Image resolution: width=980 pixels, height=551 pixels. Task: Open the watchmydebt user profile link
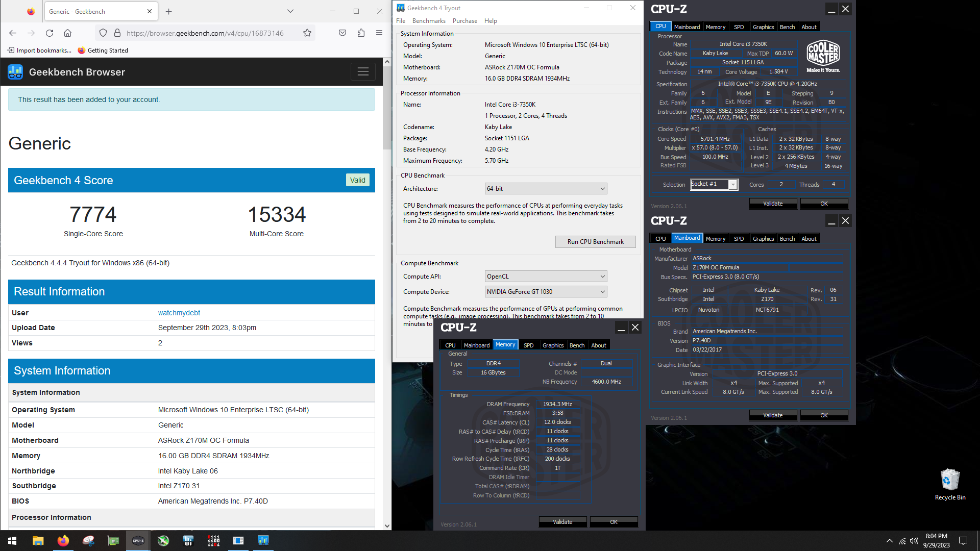coord(179,313)
